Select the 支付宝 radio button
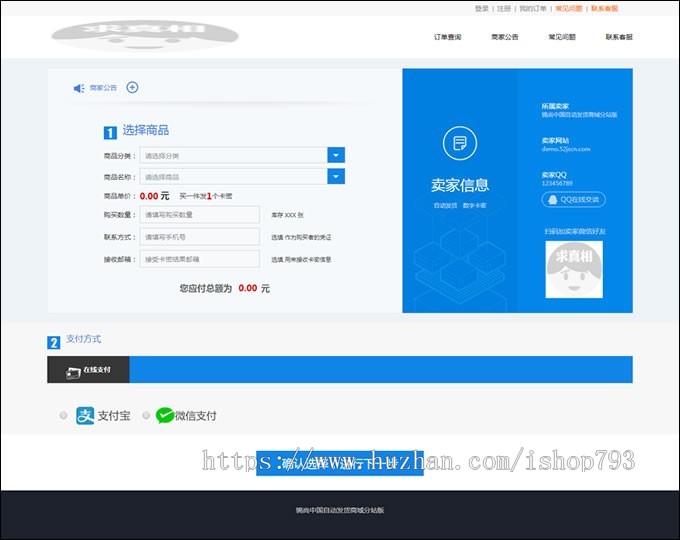The image size is (680, 540). tap(63, 415)
